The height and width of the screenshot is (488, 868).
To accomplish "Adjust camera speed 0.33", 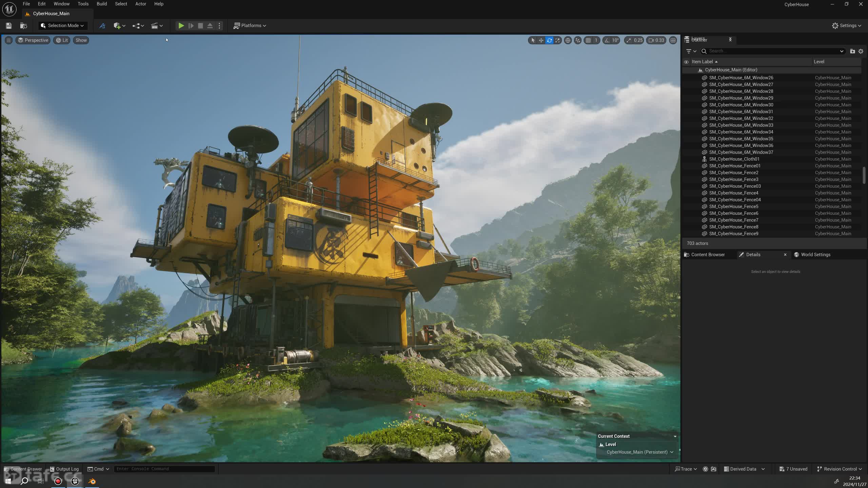I will [656, 40].
